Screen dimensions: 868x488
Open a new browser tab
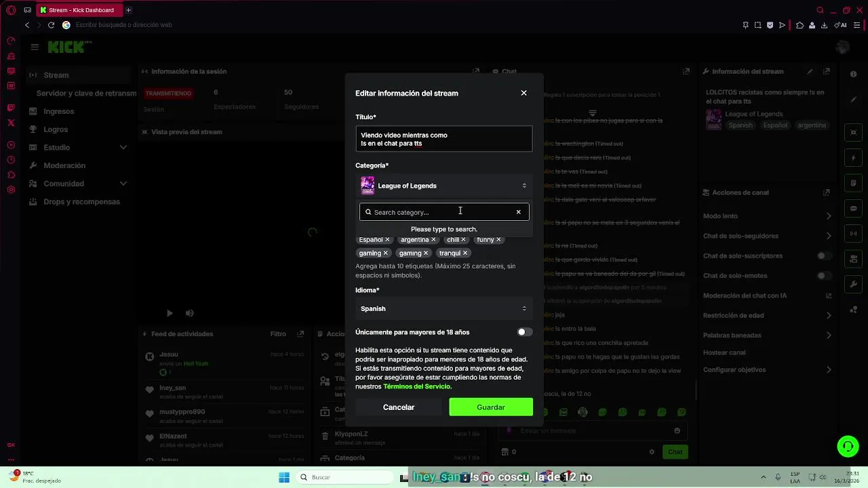pos(128,10)
